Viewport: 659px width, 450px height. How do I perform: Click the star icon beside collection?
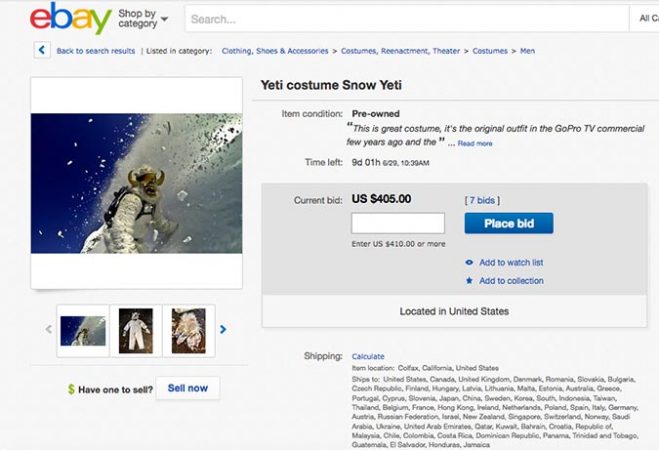pyautogui.click(x=469, y=281)
